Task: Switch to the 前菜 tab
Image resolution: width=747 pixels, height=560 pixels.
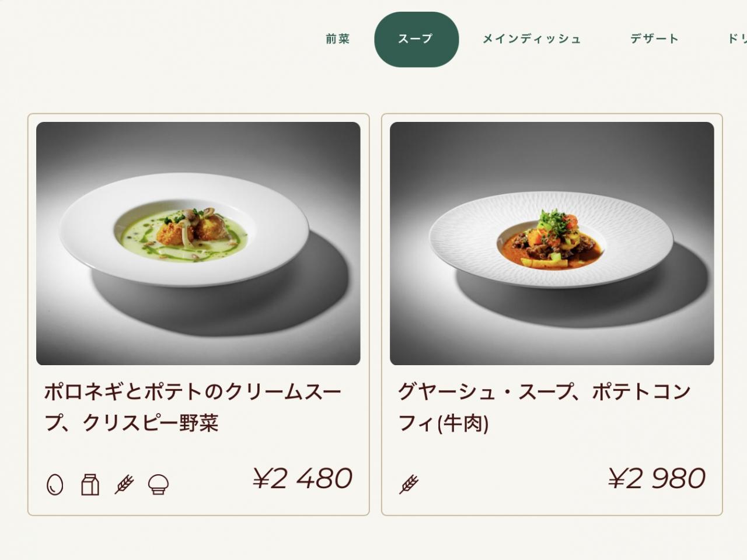Action: 338,39
